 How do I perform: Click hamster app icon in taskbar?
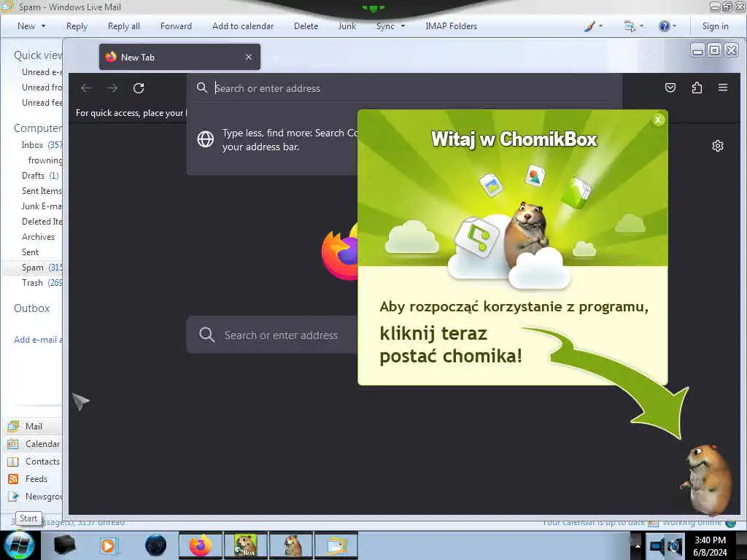291,545
